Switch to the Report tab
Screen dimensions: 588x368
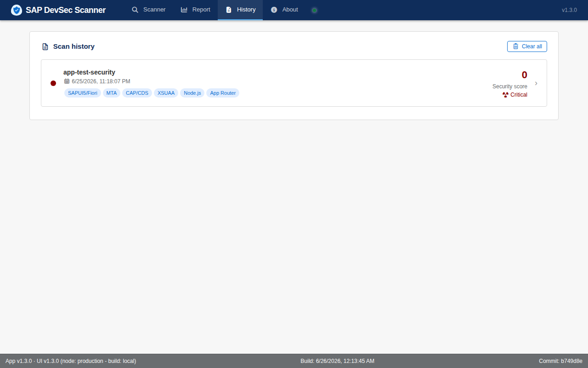point(195,10)
